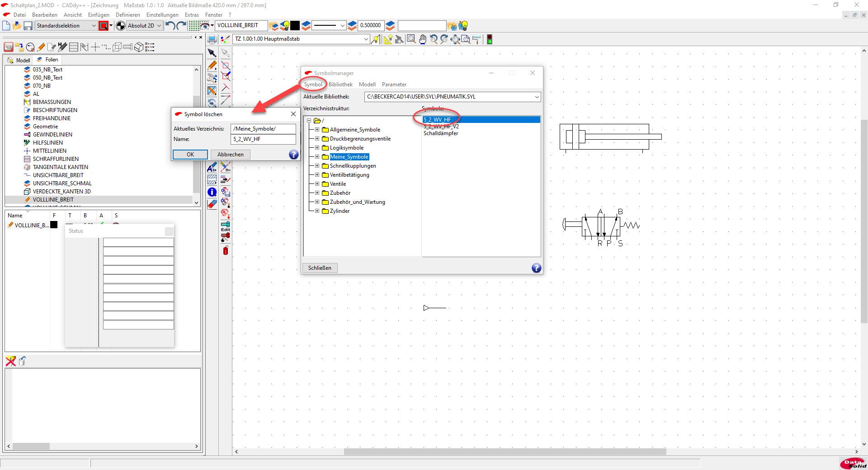Select the orange pencil drawing tool
Screen dimensions: 868x470
click(x=212, y=66)
